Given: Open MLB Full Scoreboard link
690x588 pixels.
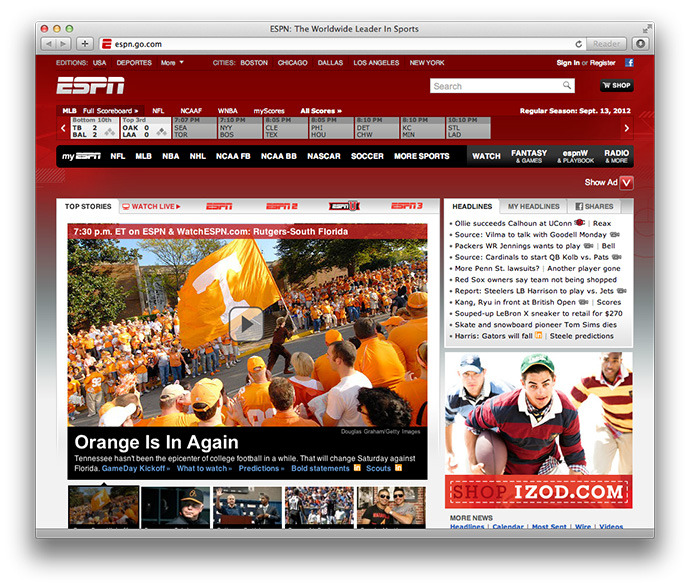Looking at the screenshot, I should 110,111.
